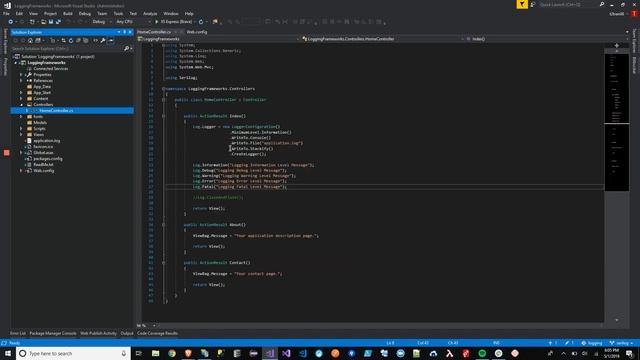Click the Solution Explorer Refresh icon
This screenshot has width=640, height=360.
click(x=71, y=40)
